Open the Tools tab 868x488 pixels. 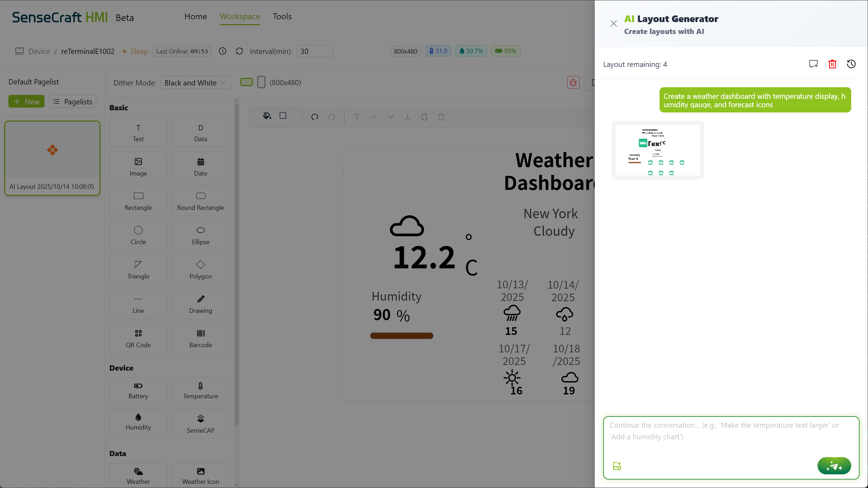[x=282, y=16]
